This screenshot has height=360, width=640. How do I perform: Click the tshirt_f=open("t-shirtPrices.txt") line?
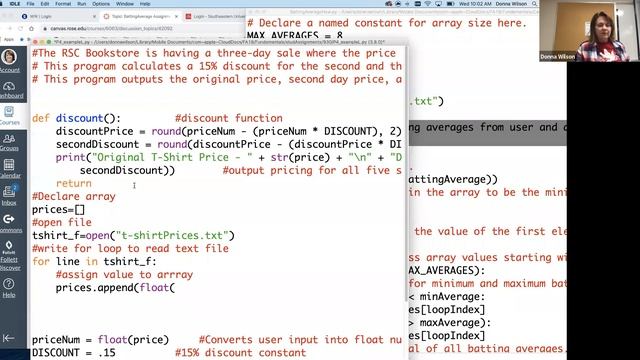point(133,236)
